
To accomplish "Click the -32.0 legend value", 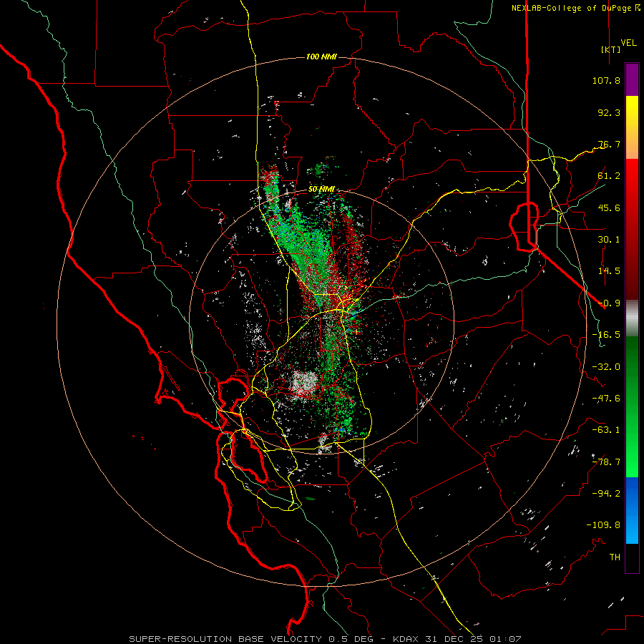I will (606, 367).
